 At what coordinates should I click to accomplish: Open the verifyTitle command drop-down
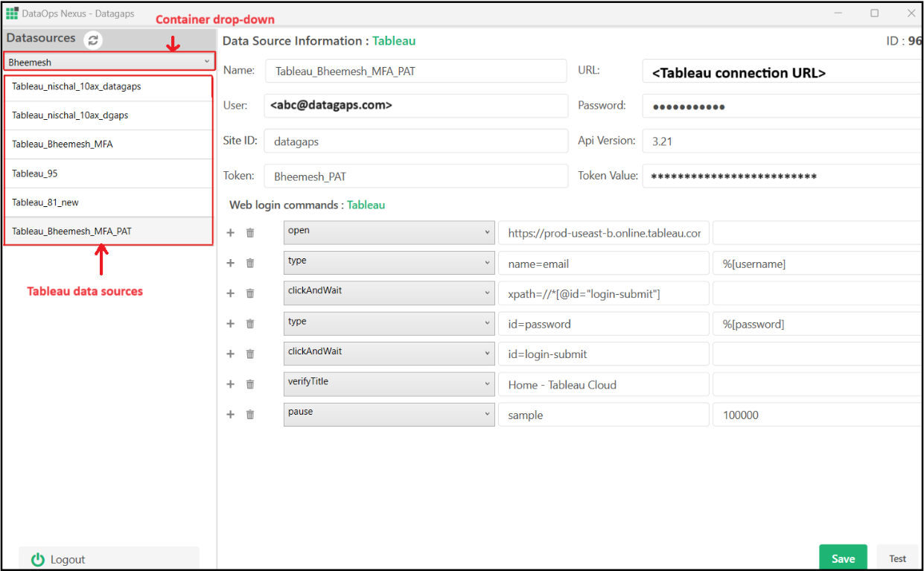389,384
